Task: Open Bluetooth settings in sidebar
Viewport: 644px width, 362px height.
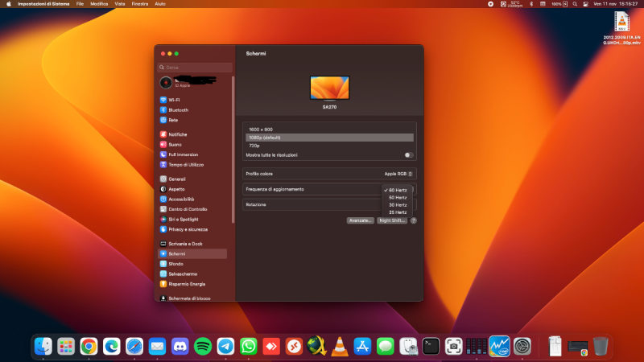Action: 178,109
